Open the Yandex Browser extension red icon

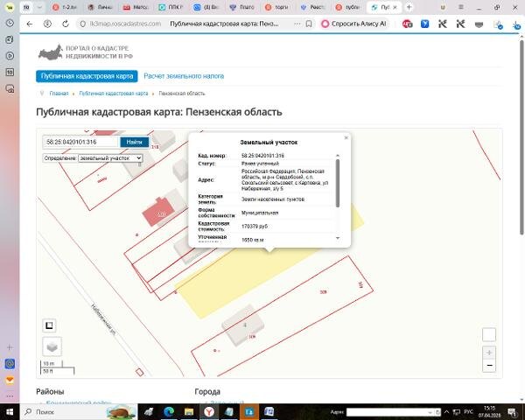[407, 24]
